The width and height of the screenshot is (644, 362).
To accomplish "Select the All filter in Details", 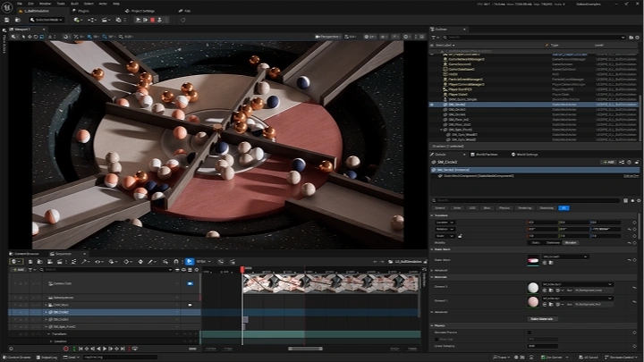I will [x=563, y=208].
